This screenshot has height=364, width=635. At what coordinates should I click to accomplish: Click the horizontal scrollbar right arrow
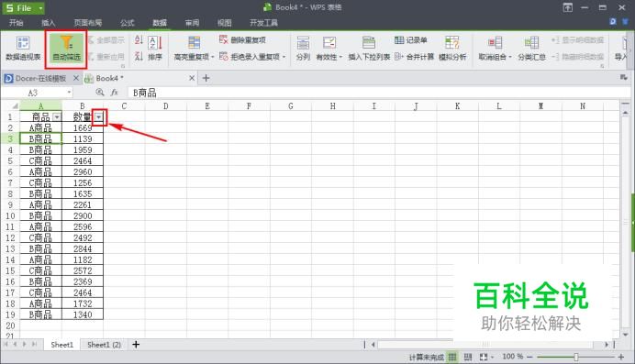pyautogui.click(x=607, y=345)
